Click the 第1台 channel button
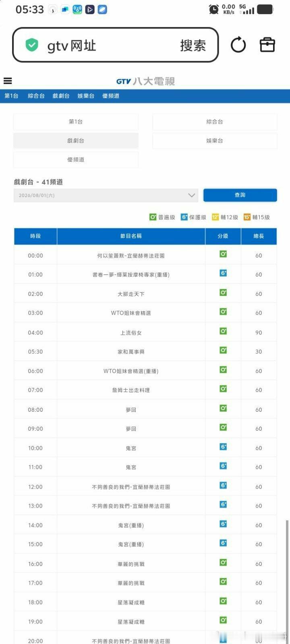 [76, 122]
